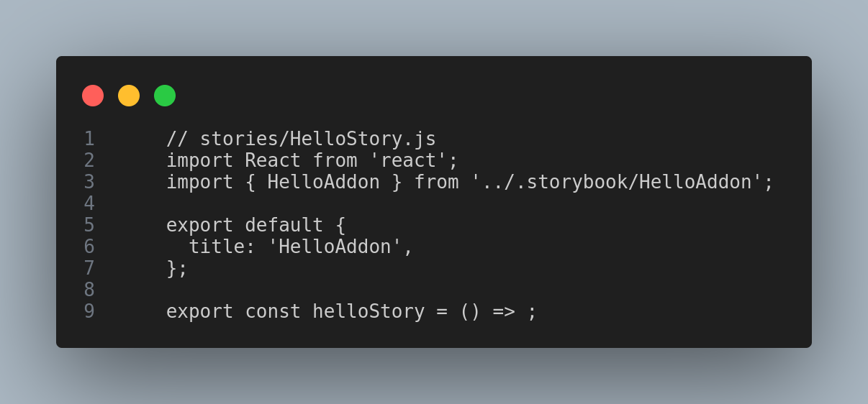Screen dimensions: 868x404
Task: Click line number 6 in the gutter
Action: point(89,247)
